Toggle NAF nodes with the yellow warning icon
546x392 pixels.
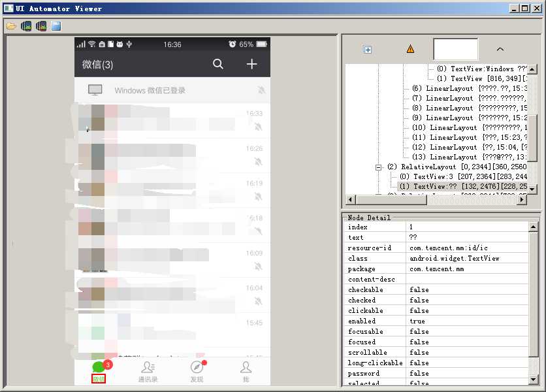pos(411,49)
